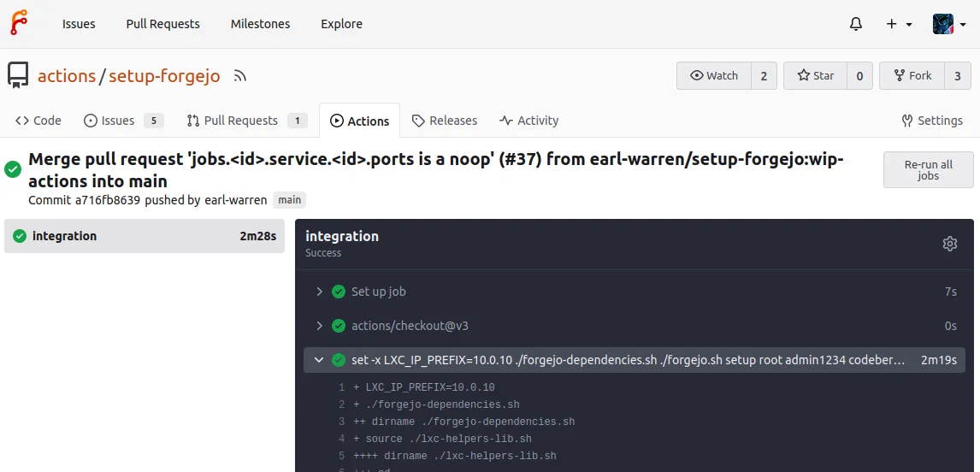Click the green success icon beside commit title
Screen dimensions: 980x472
click(x=13, y=169)
